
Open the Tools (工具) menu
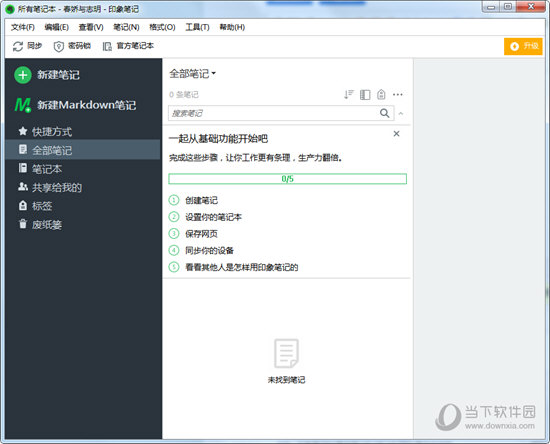click(197, 27)
